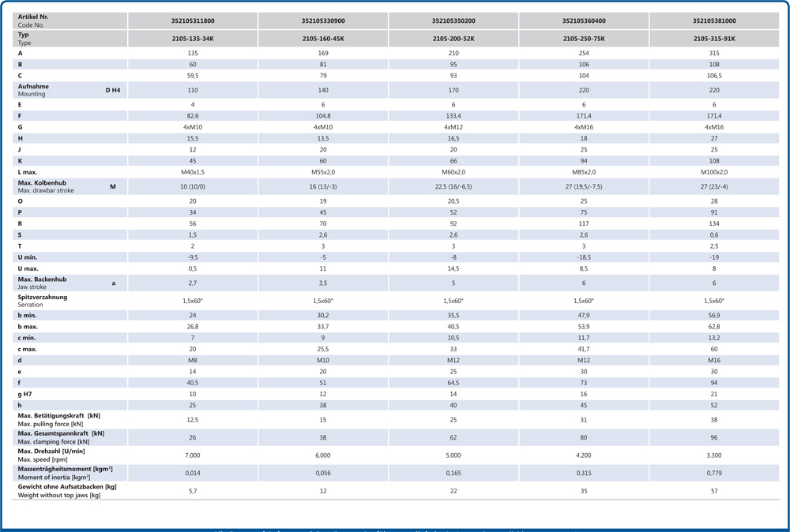Select 'Gewicht ohne Aufsatzbacken [kg]' row label
790x532 pixels.
click(67, 487)
